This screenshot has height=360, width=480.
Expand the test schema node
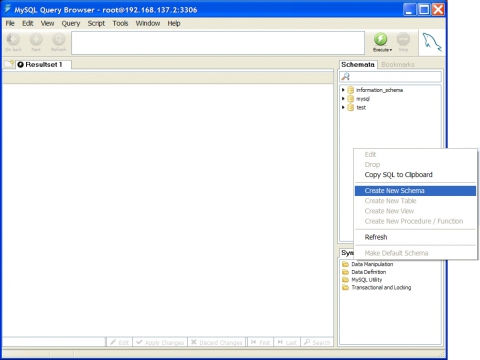click(x=343, y=107)
